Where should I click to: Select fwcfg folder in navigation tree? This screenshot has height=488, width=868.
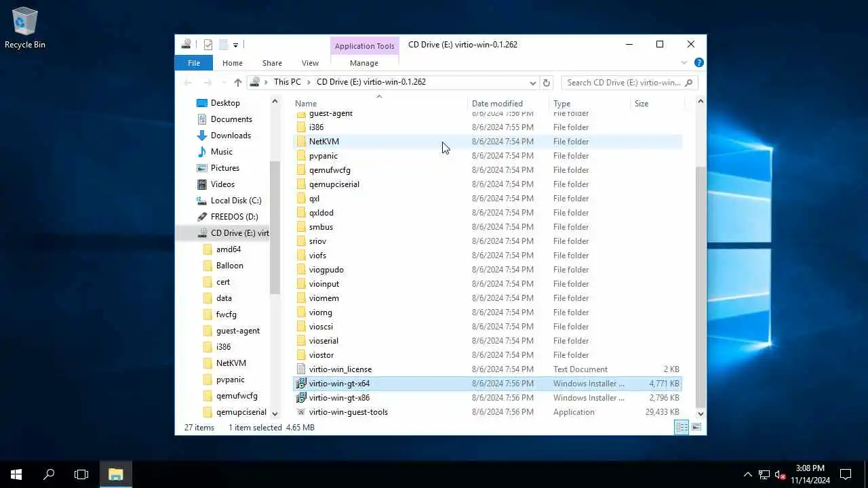(x=226, y=314)
